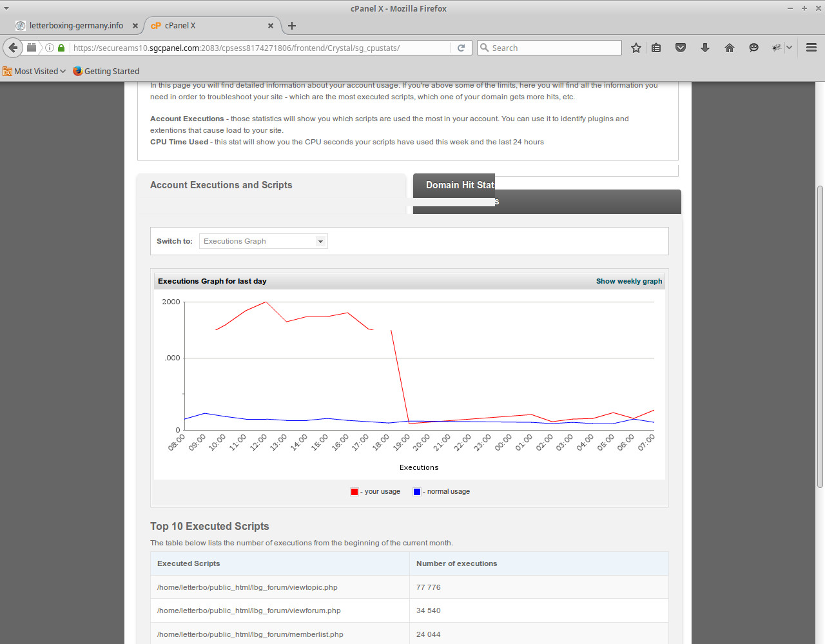Click the green padlock security icon
This screenshot has height=644, width=825.
click(x=61, y=48)
